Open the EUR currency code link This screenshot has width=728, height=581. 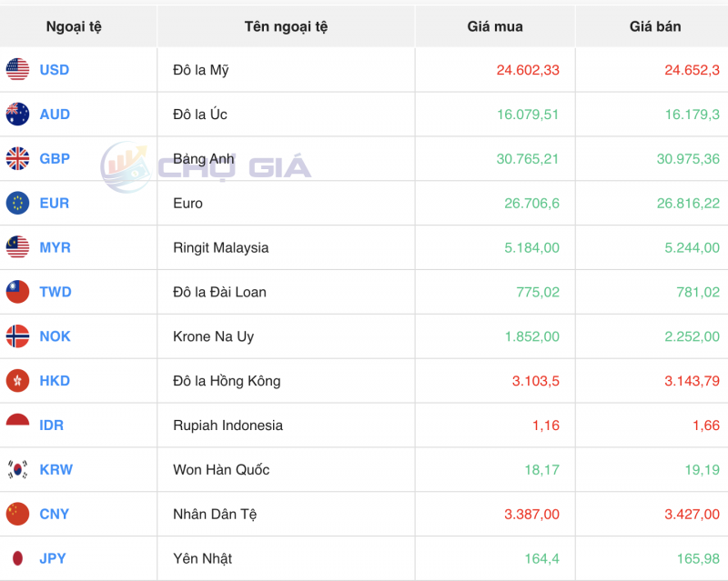(54, 204)
